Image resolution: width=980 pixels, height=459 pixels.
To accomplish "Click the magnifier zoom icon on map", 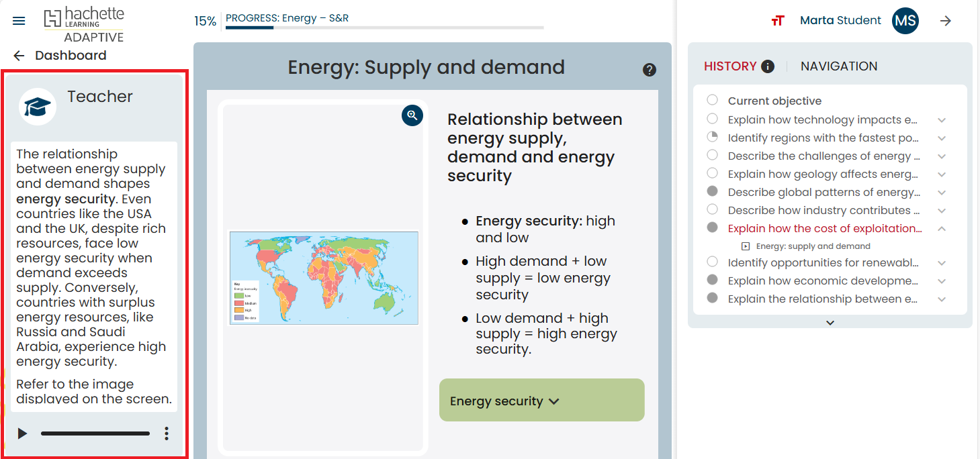I will [x=412, y=115].
